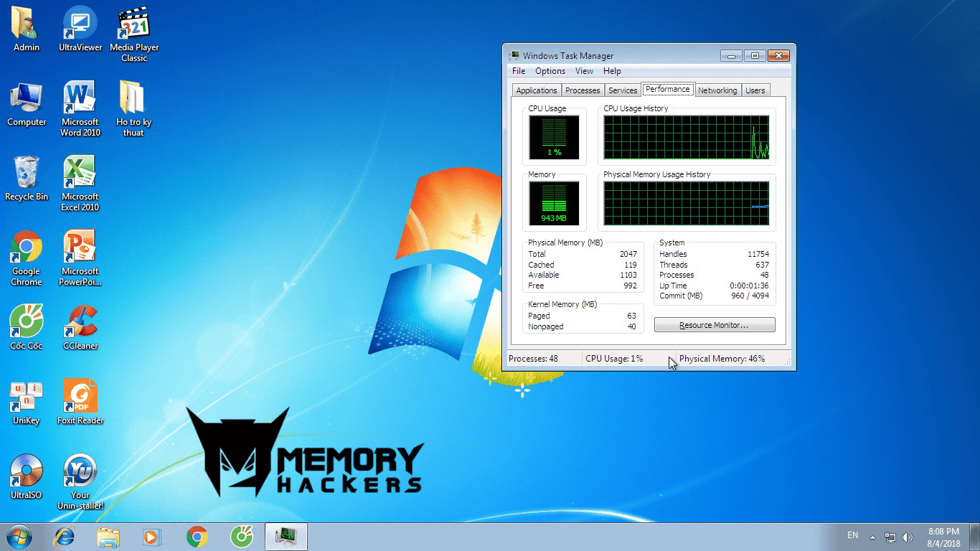Image resolution: width=980 pixels, height=551 pixels.
Task: Launch Your Unin-staller from the desktop
Action: (80, 482)
